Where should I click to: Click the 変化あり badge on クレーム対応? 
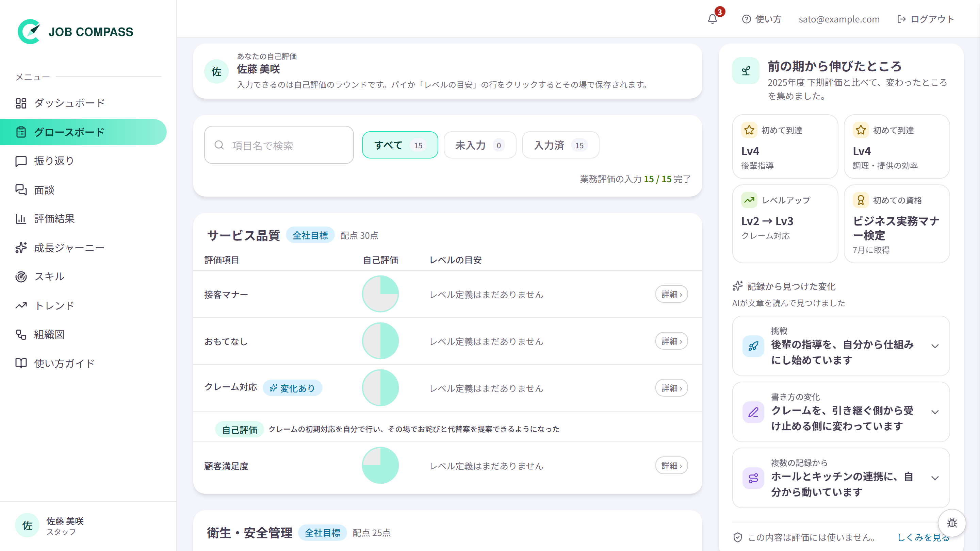point(293,388)
